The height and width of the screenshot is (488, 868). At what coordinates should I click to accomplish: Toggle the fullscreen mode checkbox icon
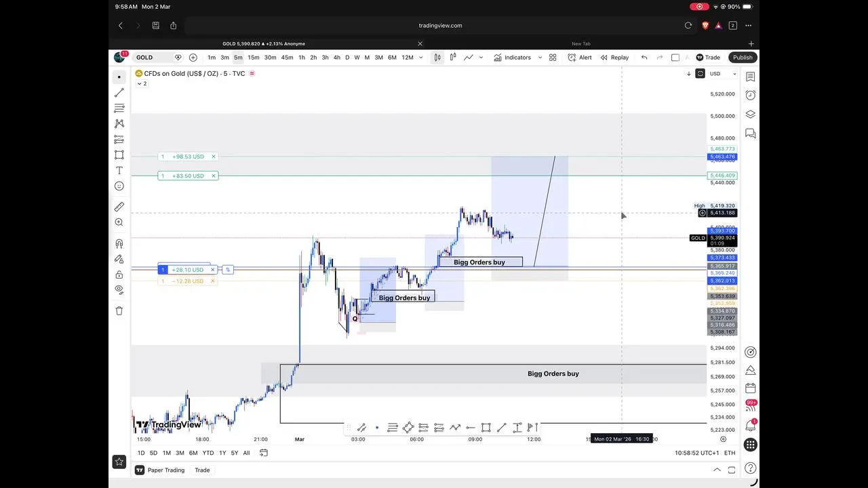(675, 58)
